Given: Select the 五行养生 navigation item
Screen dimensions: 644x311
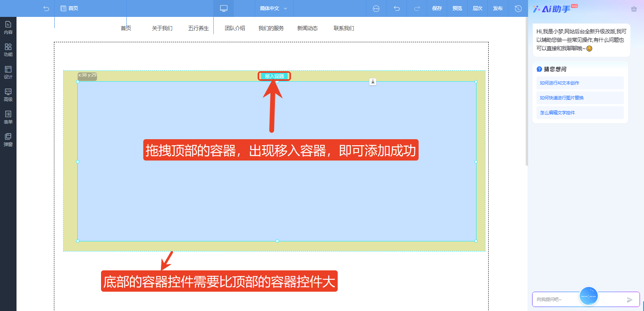Looking at the screenshot, I should (198, 28).
